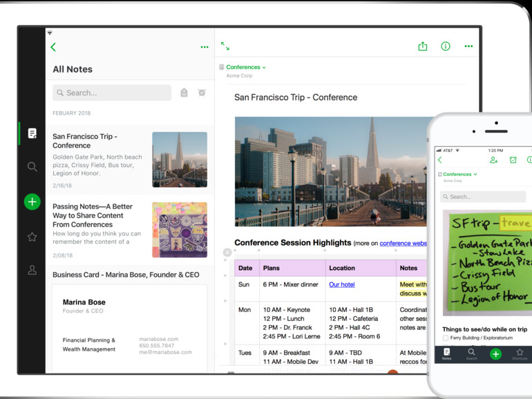The image size is (532, 399).
Task: Open the Our hotel link in the table
Action: click(x=342, y=284)
